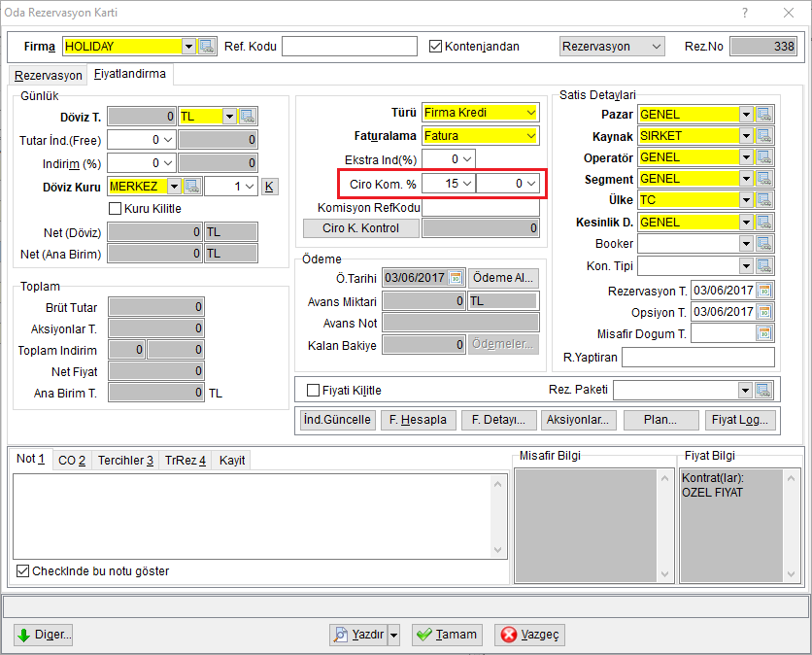Open Ülke lookup icon
Screen dimensions: 812x655
coord(764,200)
